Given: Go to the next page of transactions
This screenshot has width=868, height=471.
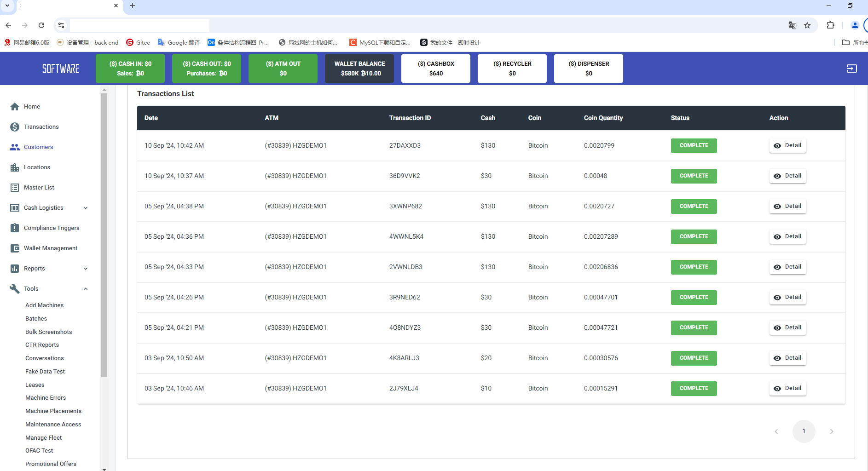Looking at the screenshot, I should 831,431.
